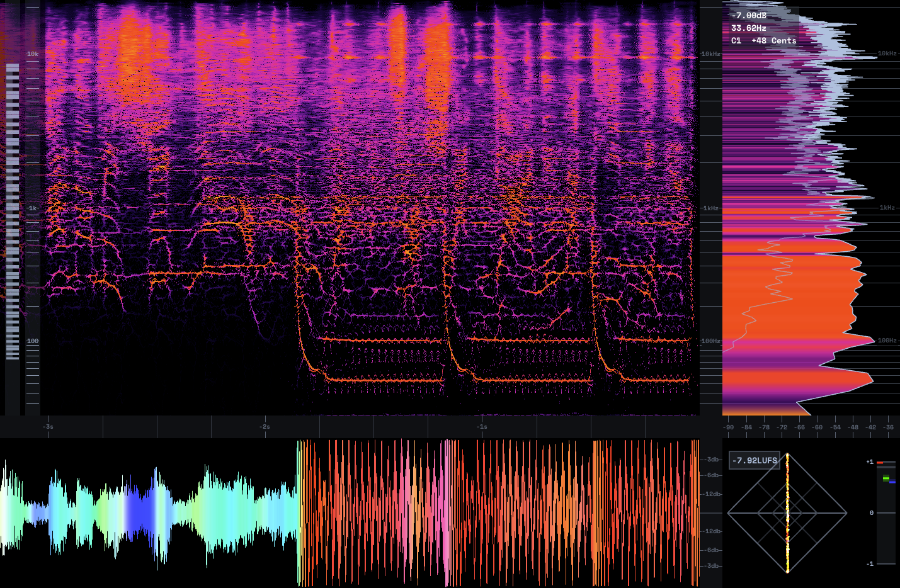Select the -2s marker on the time axis

[265, 427]
